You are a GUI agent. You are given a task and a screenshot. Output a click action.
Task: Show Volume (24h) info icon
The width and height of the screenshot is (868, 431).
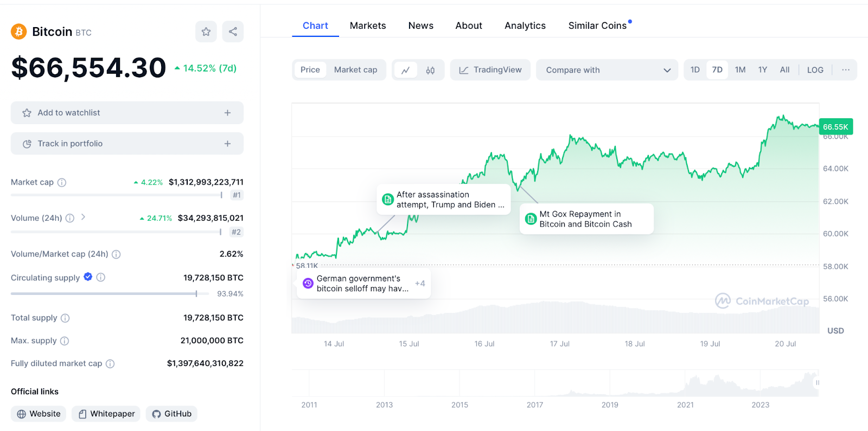click(70, 218)
